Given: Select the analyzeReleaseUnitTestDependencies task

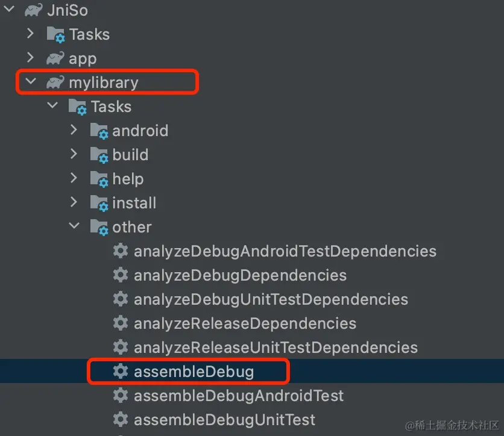Looking at the screenshot, I should 276,347.
